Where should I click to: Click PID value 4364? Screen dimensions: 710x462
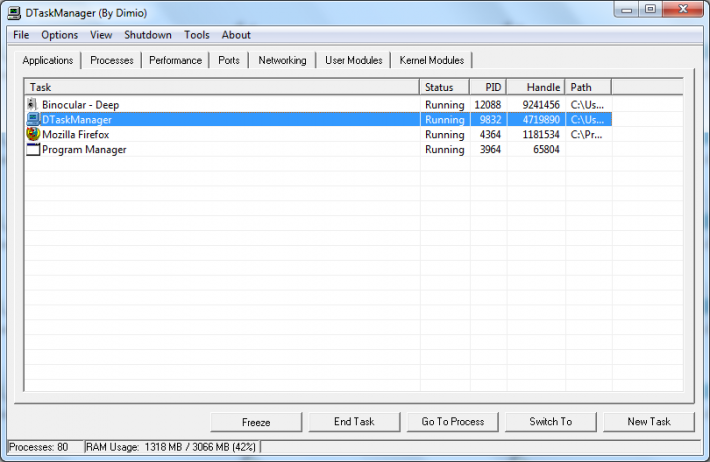point(490,135)
